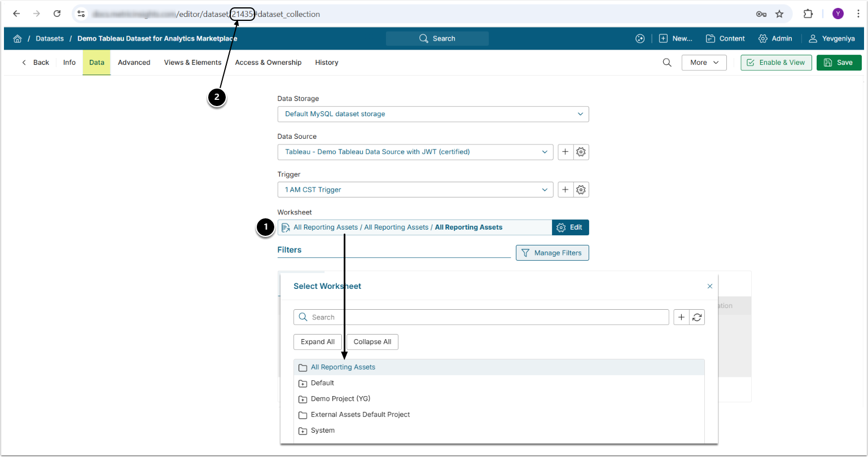This screenshot has width=868, height=457.
Task: Select External Assets Default Project folder
Action: pyautogui.click(x=499, y=415)
